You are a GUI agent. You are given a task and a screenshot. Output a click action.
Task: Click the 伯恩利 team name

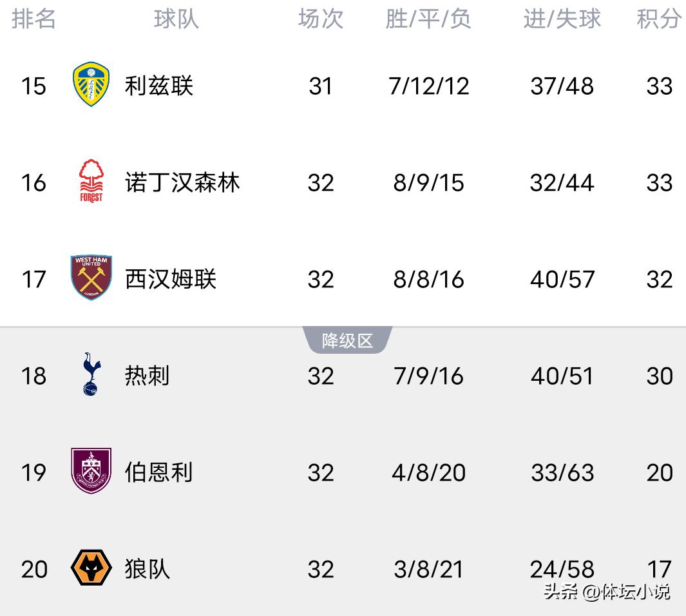[x=159, y=472]
